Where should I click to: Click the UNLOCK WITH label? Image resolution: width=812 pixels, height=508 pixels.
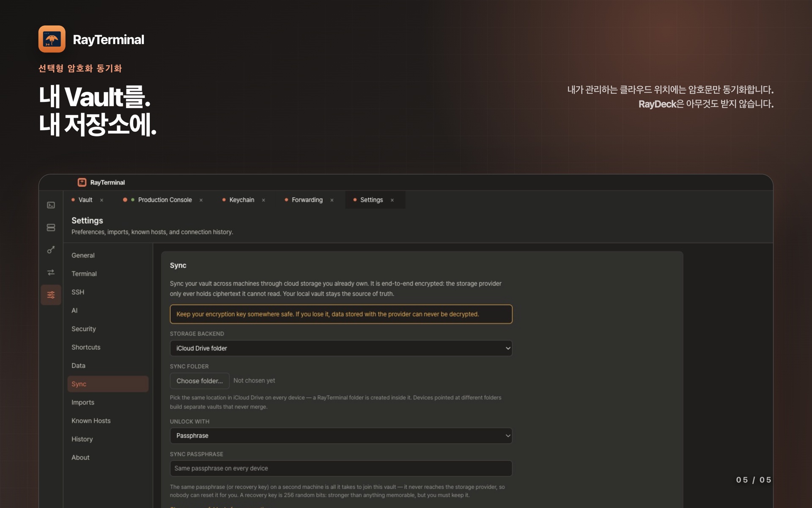189,422
